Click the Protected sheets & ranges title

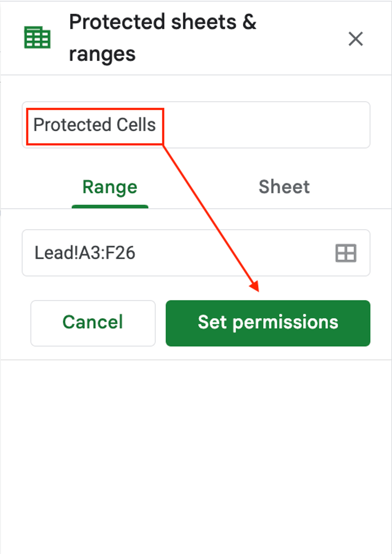[x=162, y=37]
